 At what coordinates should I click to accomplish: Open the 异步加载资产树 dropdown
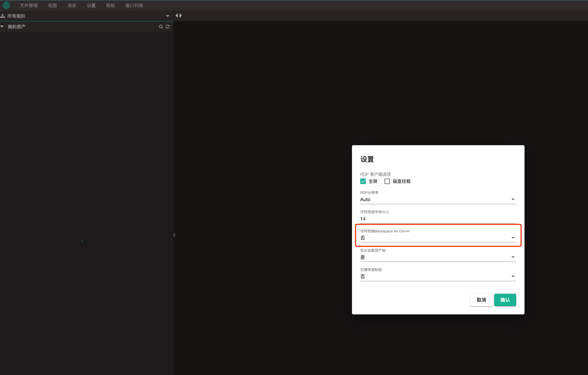[438, 257]
